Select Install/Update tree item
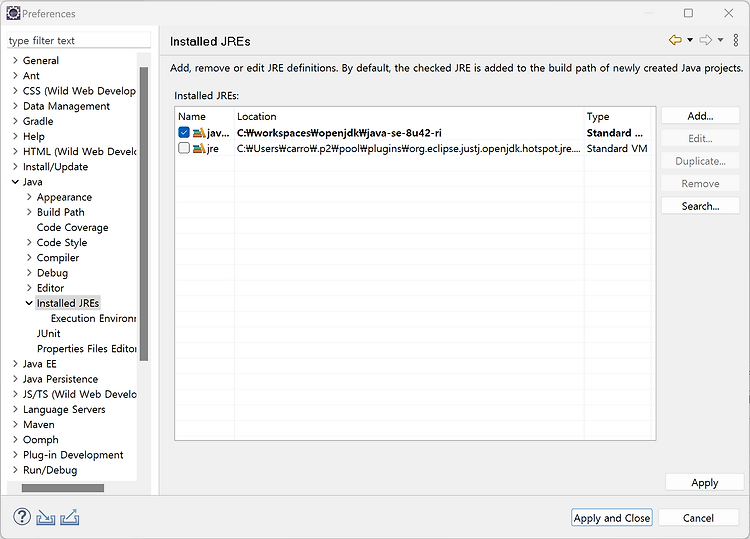The image size is (750, 539). pos(55,166)
